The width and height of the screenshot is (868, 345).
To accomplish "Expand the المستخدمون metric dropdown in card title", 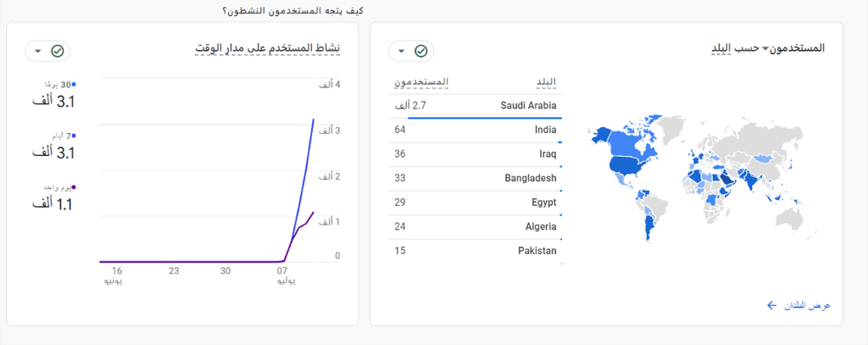I will click(x=793, y=48).
